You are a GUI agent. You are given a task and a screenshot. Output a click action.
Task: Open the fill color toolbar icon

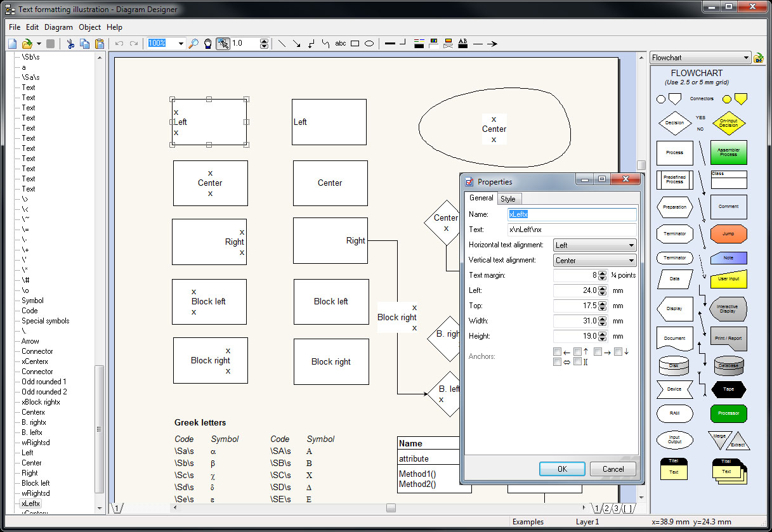[x=434, y=44]
